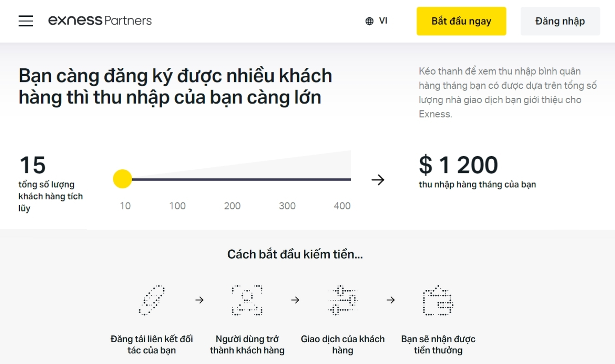This screenshot has width=615, height=364.
Task: Click the Đăng nhập button
Action: (x=560, y=21)
